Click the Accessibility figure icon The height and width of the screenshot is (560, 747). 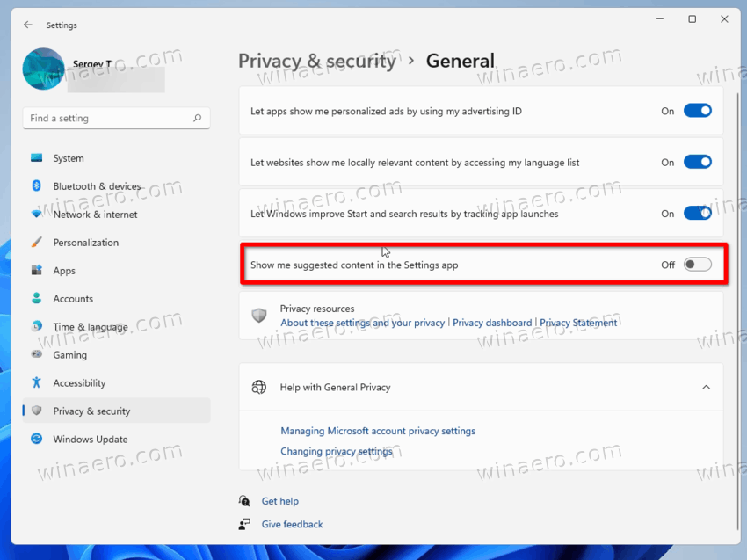tap(36, 382)
